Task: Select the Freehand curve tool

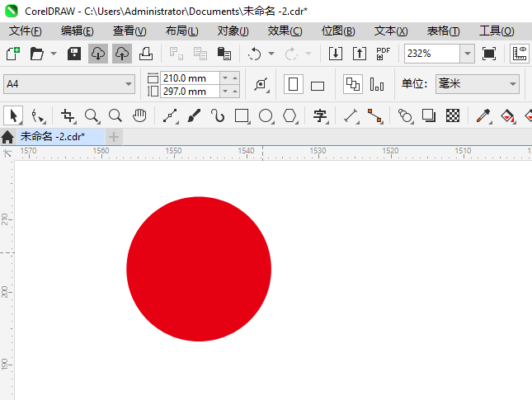Action: click(x=170, y=115)
